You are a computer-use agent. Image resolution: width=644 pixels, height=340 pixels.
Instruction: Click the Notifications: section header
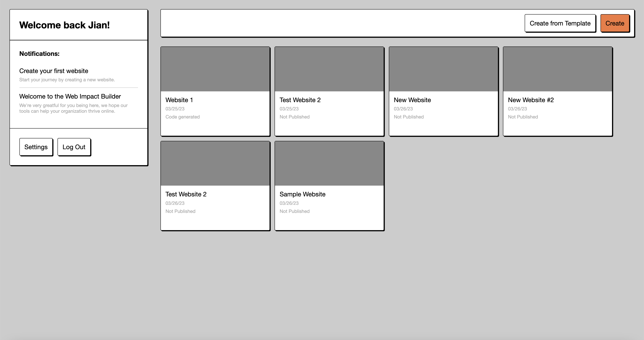(39, 54)
